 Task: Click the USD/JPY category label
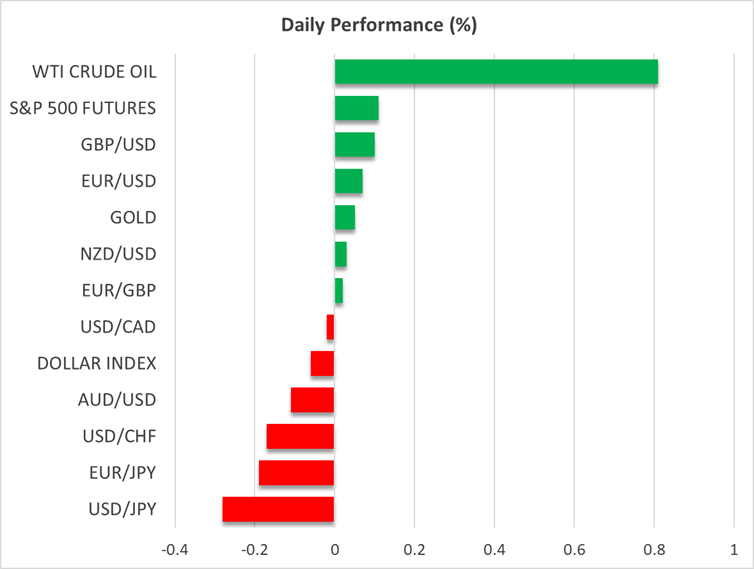(123, 509)
